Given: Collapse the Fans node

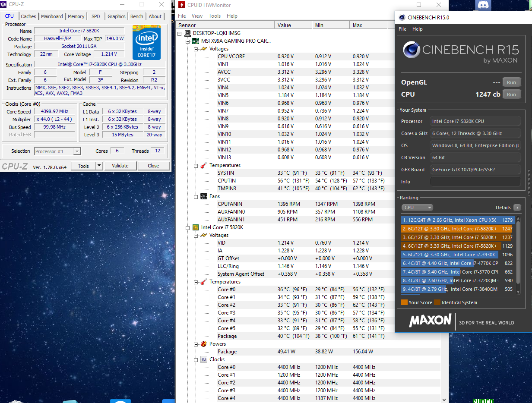Looking at the screenshot, I should 195,196.
